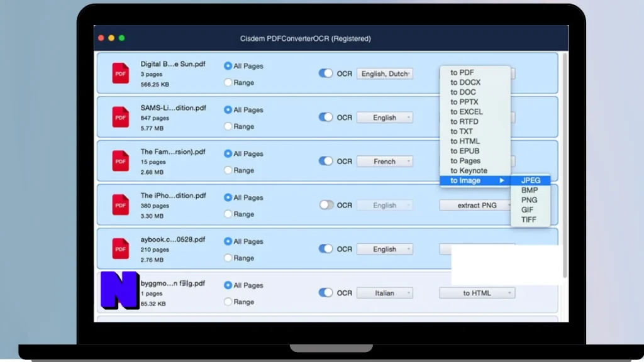Pick BMP in the image submenu
The image size is (644, 362).
pyautogui.click(x=530, y=190)
